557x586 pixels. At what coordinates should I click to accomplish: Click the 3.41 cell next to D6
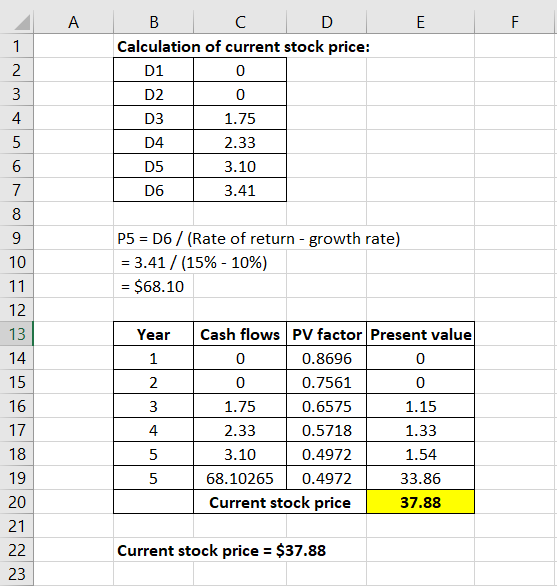point(240,190)
